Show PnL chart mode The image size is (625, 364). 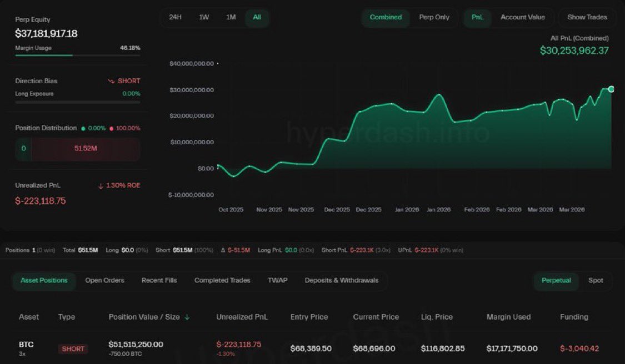[477, 17]
